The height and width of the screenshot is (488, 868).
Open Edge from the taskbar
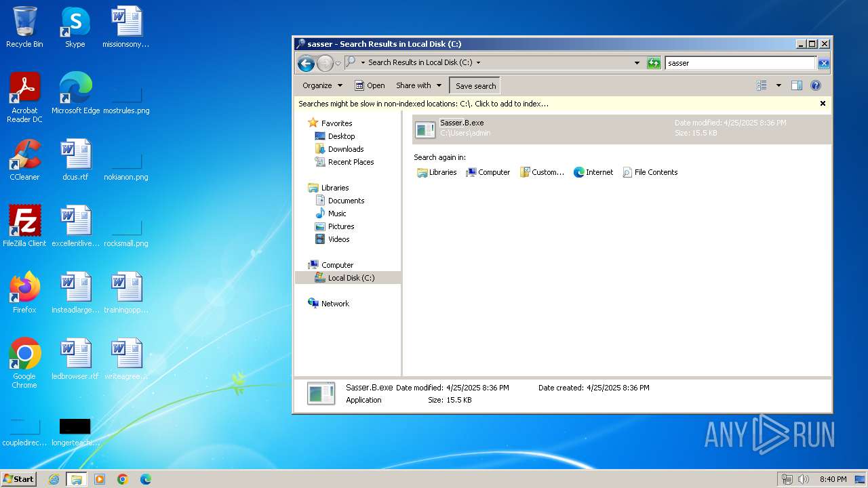pos(146,479)
